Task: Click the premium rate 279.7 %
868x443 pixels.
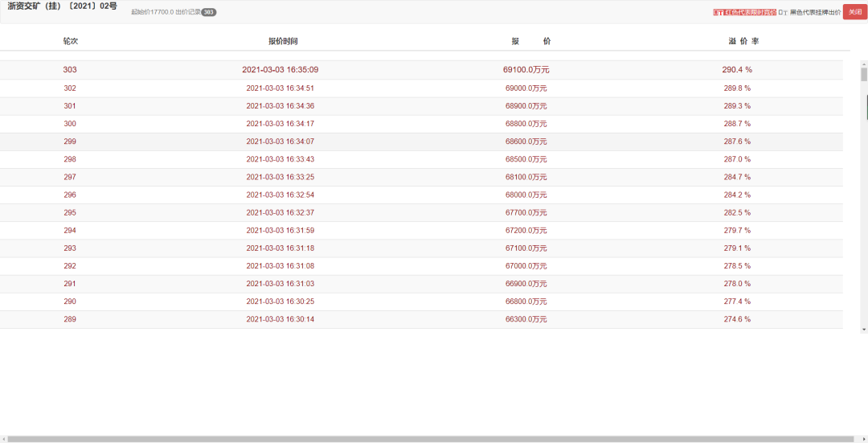Action: click(x=737, y=230)
